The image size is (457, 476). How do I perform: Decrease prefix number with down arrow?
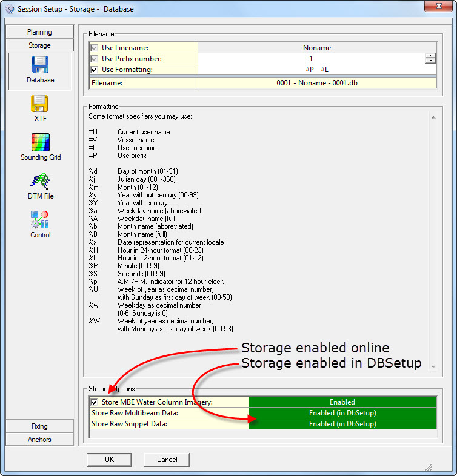pyautogui.click(x=430, y=61)
